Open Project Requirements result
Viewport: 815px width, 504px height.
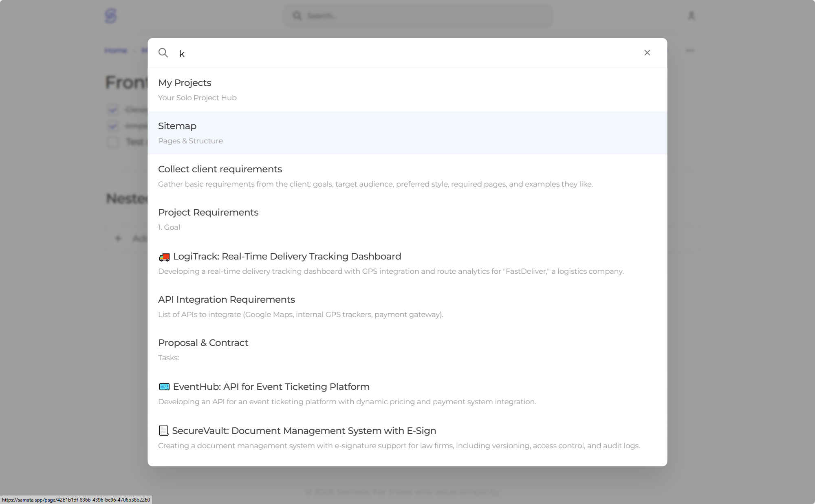[x=208, y=213]
